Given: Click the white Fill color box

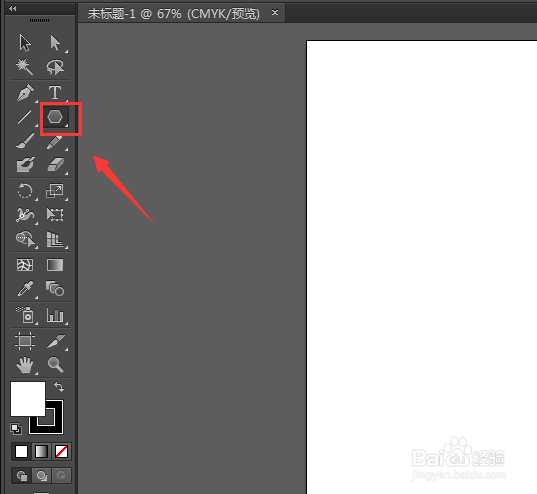Looking at the screenshot, I should (28, 398).
